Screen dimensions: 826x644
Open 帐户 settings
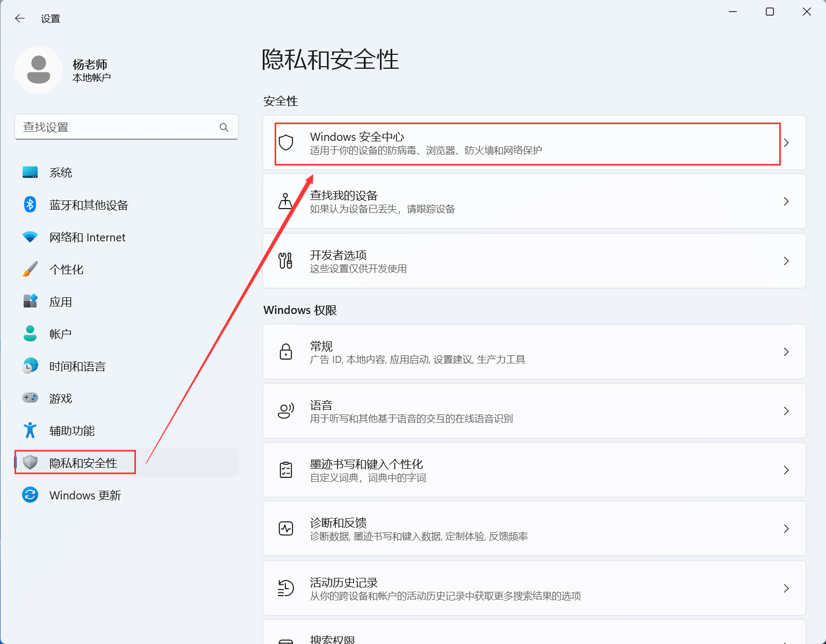(x=127, y=334)
